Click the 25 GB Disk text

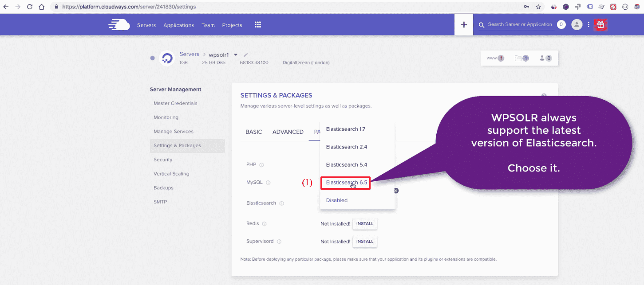[x=214, y=63]
